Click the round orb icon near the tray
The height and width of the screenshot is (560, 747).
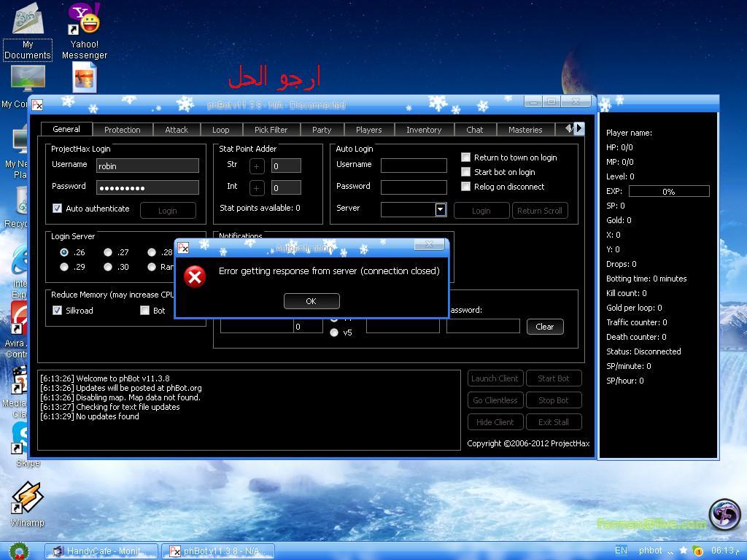click(724, 514)
